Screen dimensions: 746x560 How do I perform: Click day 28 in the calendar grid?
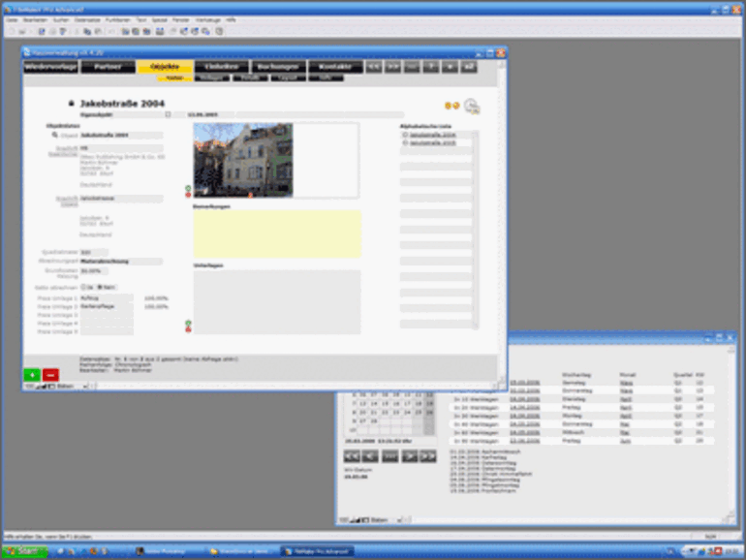pos(374,421)
